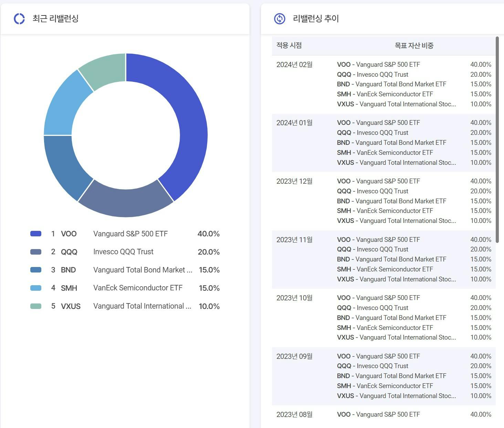This screenshot has width=504, height=428.
Task: Click the 리밸런싱 추이 vertical scrollbar
Action: tap(497, 139)
